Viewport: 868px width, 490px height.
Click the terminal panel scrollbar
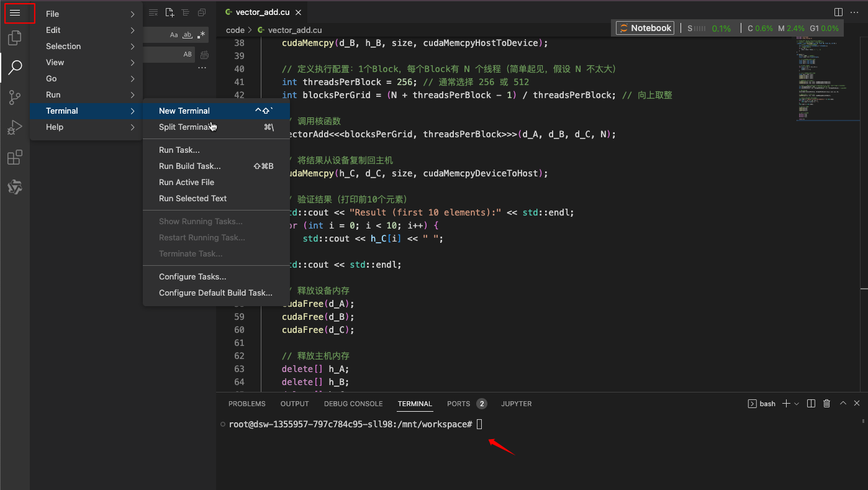pyautogui.click(x=863, y=422)
